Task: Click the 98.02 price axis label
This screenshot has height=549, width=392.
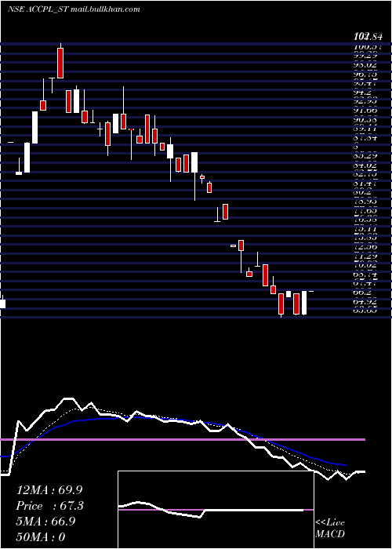Action: tap(366, 65)
